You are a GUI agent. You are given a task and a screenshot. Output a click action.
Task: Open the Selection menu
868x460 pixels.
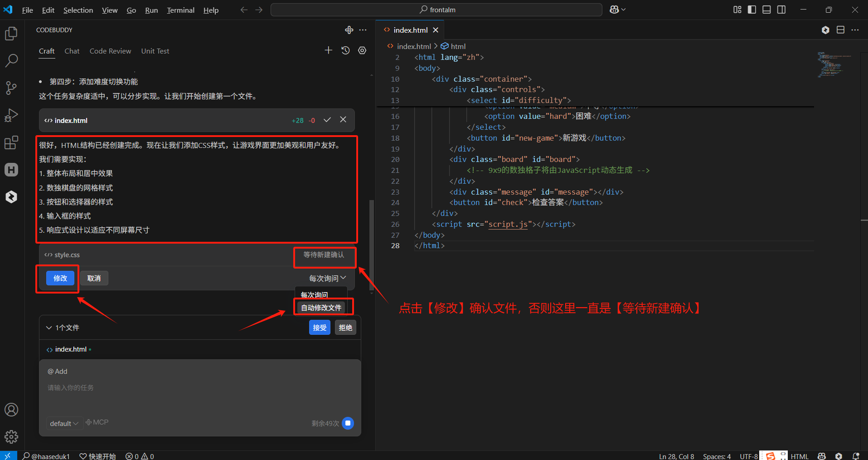pyautogui.click(x=78, y=10)
